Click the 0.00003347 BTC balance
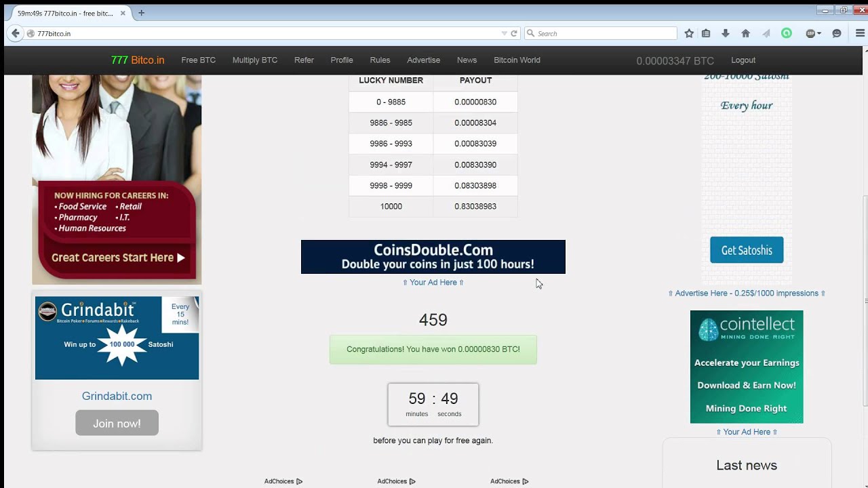Screen dimensions: 868x488 pyautogui.click(x=675, y=61)
